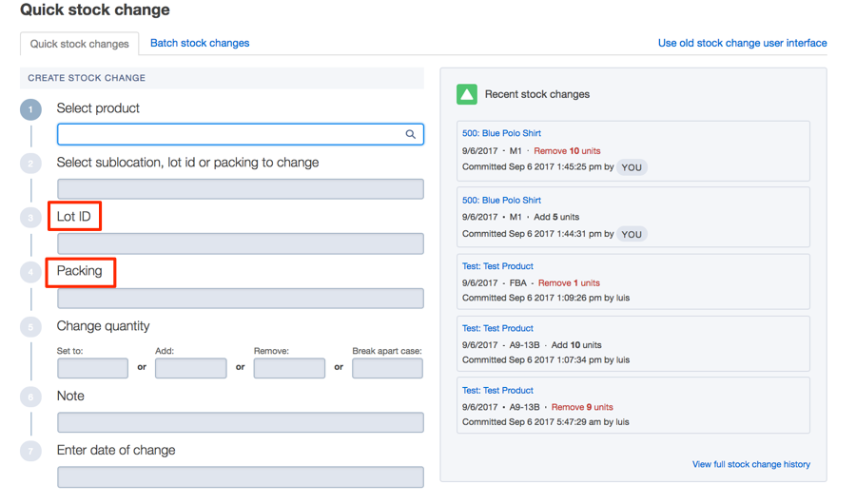This screenshot has height=504, width=856.
Task: Click the Set to quantity box
Action: coord(93,368)
